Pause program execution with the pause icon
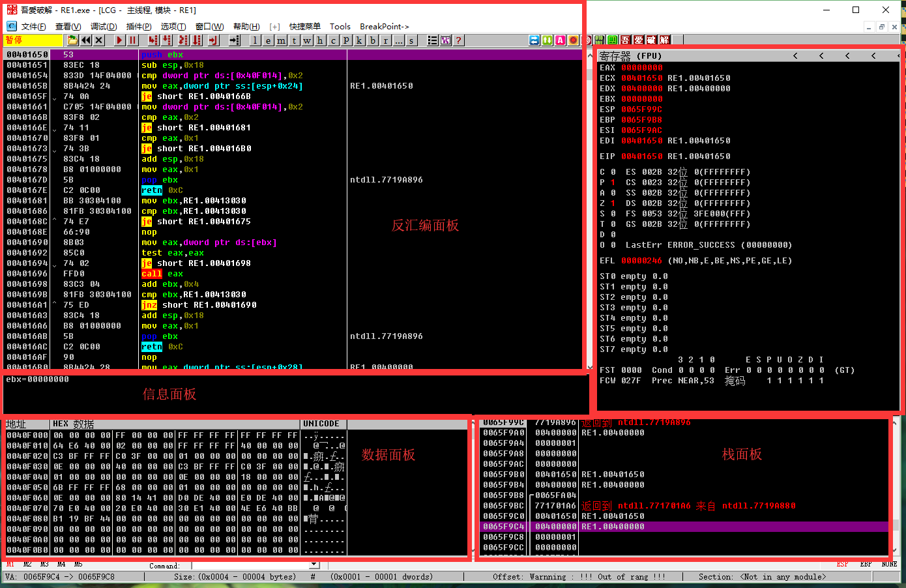This screenshot has height=588, width=906. [133, 40]
